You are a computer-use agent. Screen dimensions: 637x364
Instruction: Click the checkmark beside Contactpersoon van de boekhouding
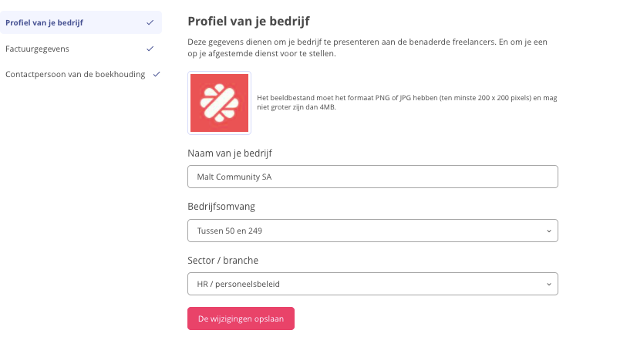157,74
